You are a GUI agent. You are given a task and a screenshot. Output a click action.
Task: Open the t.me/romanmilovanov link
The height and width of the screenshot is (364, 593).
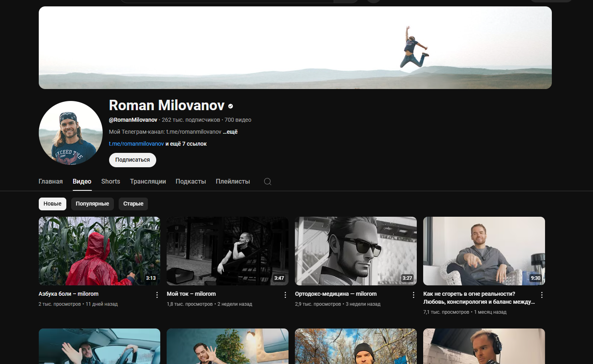[136, 144]
